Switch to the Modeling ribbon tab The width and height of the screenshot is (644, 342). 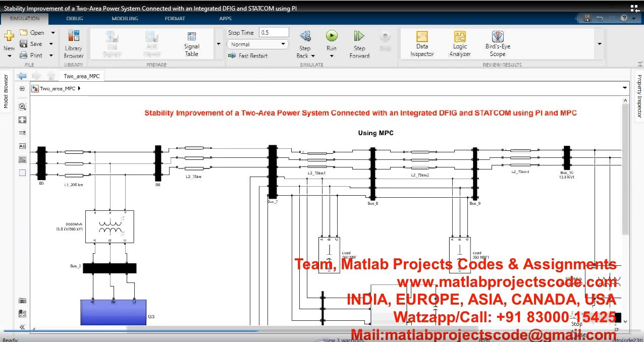125,19
